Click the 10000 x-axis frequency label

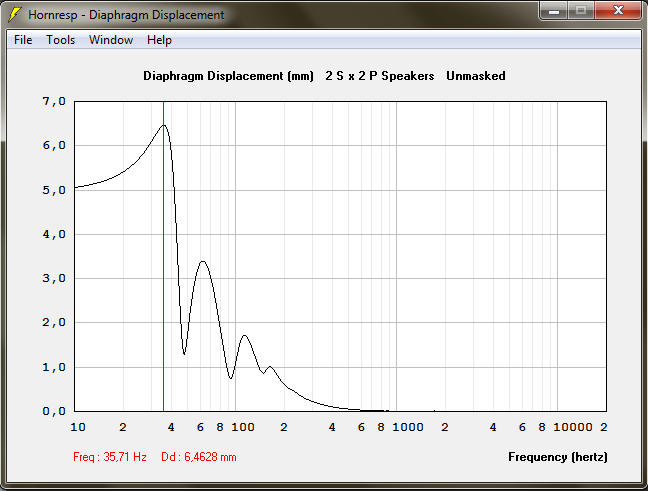tap(572, 427)
